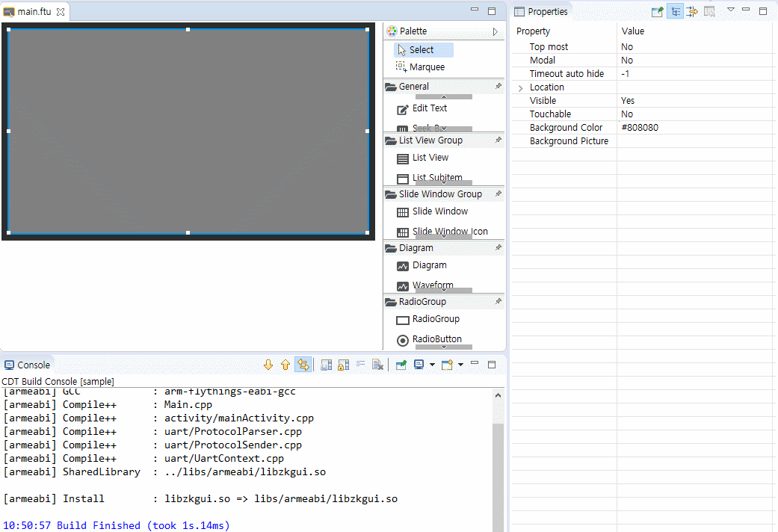Click the Open Console icon
Image resolution: width=778 pixels, height=532 pixels.
[x=447, y=365]
